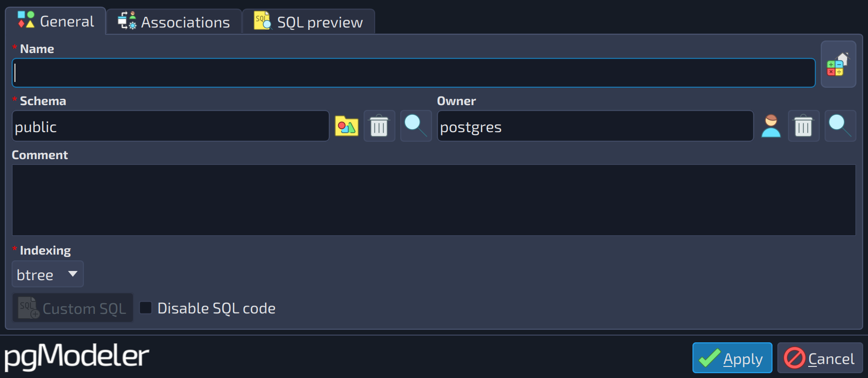Open the Associations tab
The image size is (868, 378).
174,22
